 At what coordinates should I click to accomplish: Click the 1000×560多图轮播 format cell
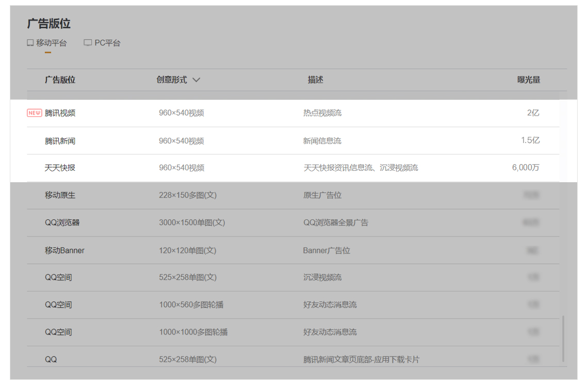coord(191,304)
